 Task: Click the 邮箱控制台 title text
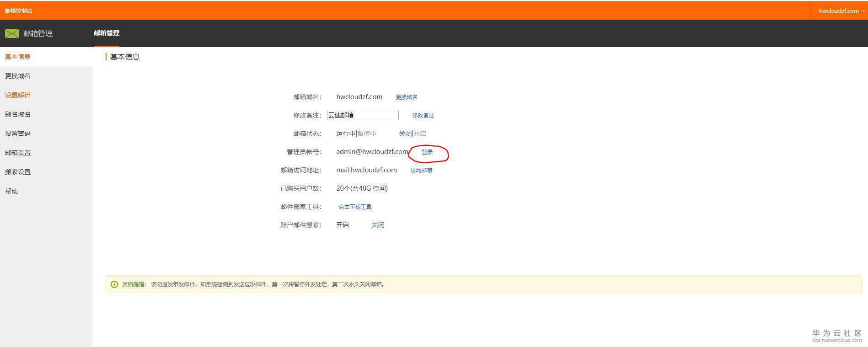point(19,11)
